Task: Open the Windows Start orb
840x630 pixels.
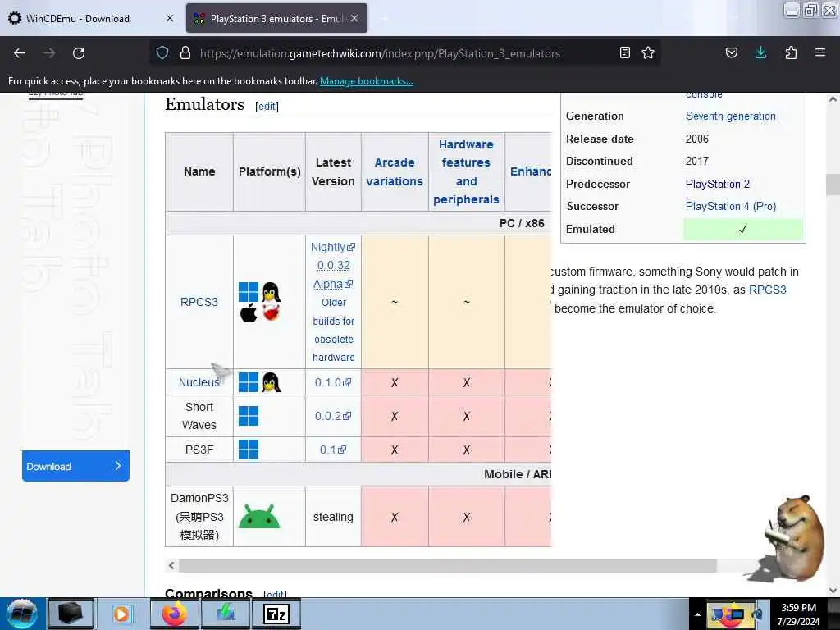Action: (21, 614)
